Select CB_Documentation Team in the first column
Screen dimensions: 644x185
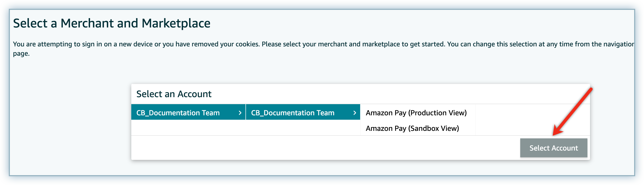(178, 113)
